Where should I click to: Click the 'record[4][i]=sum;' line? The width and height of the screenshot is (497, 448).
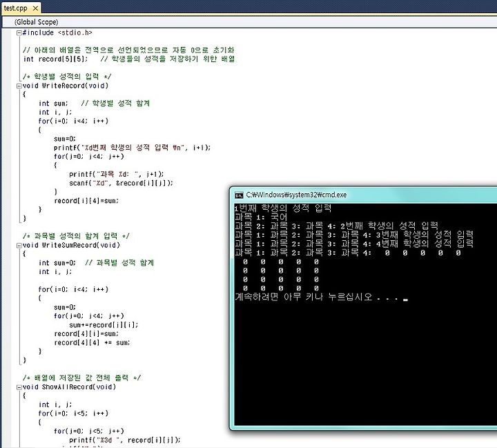point(86,333)
